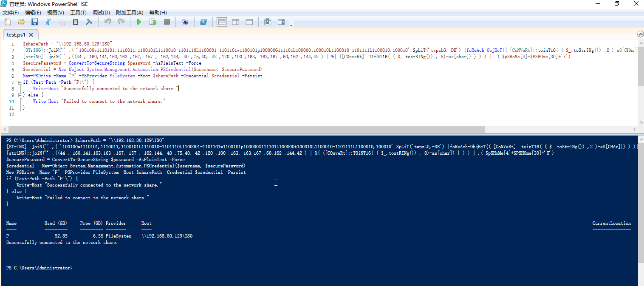Launch PowerShell.exe from the toolbar
This screenshot has height=286, width=644.
203,22
